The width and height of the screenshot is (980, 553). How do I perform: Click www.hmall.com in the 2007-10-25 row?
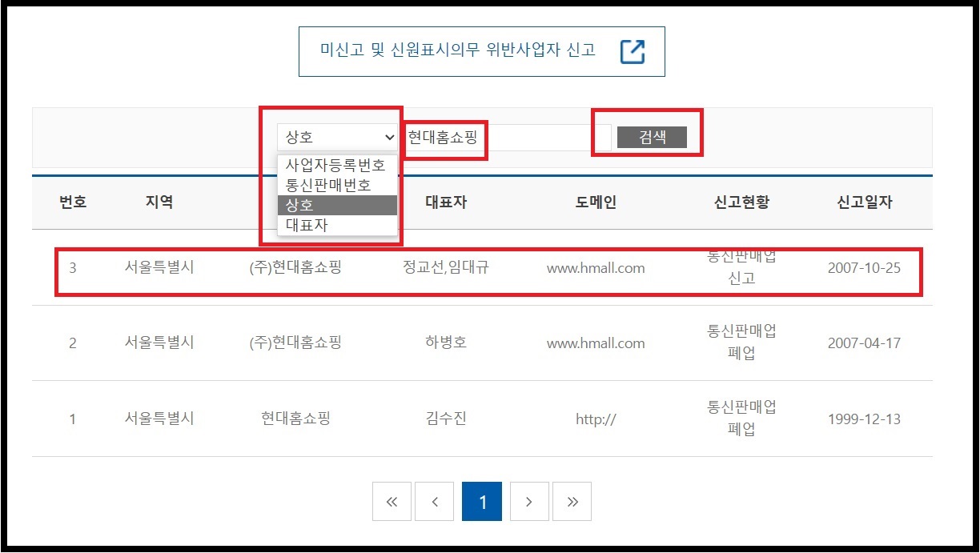(596, 268)
